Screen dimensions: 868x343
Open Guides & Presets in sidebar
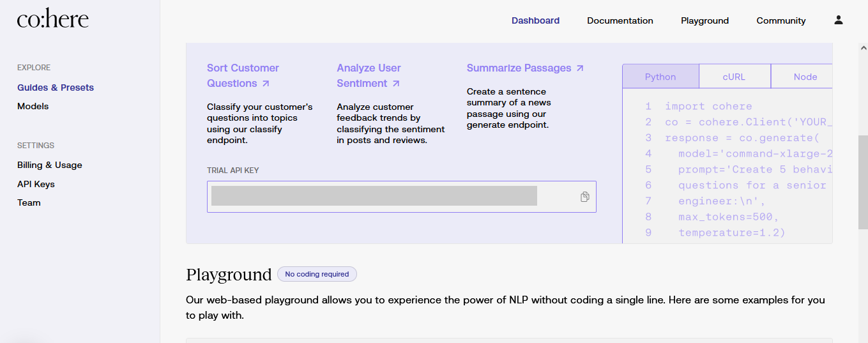pos(56,88)
